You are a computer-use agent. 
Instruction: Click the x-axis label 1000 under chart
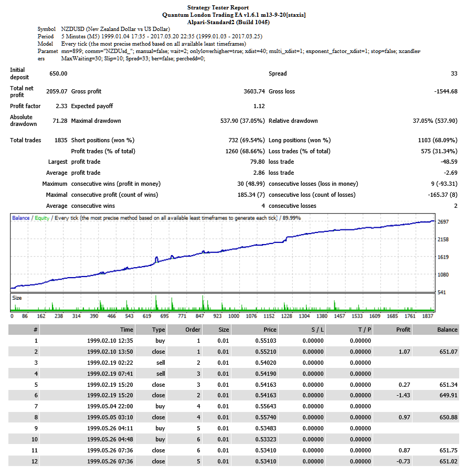click(234, 316)
